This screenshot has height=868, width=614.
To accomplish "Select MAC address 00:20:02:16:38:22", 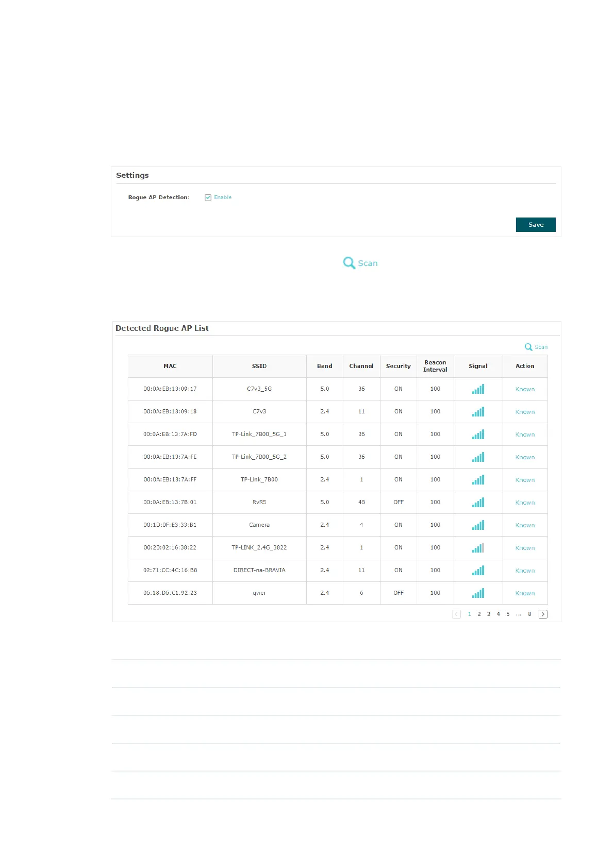I will (x=170, y=548).
